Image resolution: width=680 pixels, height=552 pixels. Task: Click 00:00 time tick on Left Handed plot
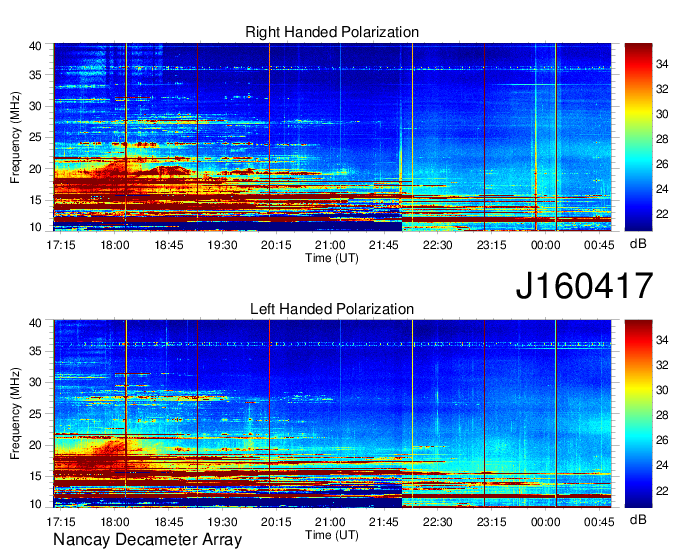(x=546, y=522)
